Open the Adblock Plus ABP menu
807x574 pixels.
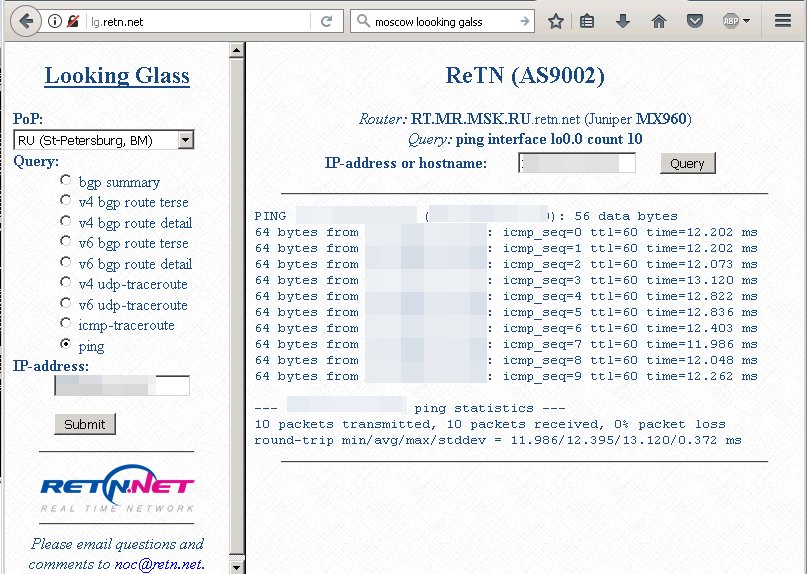point(736,21)
